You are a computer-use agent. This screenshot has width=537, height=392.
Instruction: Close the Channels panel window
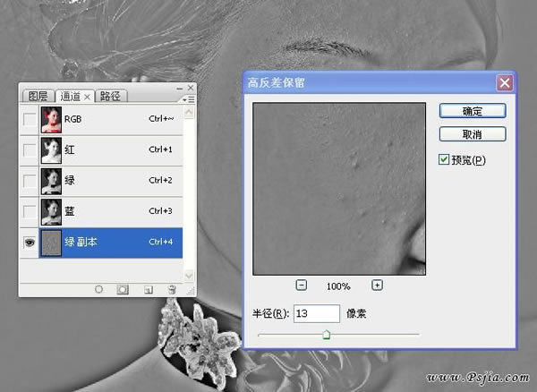point(191,88)
